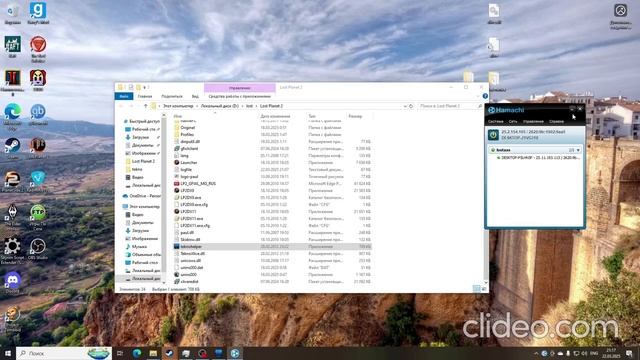Select the DESKTOP peer in Hamachi network
Viewport: 640px width, 360px height.
point(539,158)
